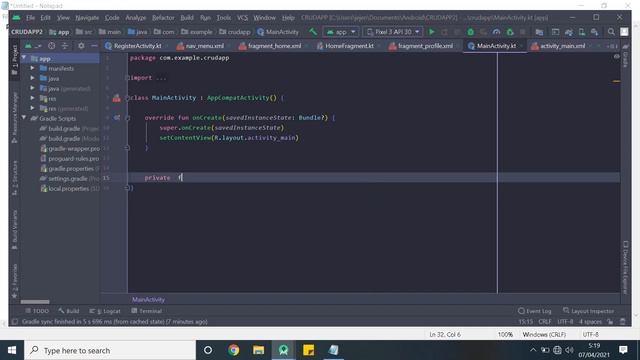Toggle the Terminal tool window
This screenshot has height=360, width=640.
(x=147, y=311)
